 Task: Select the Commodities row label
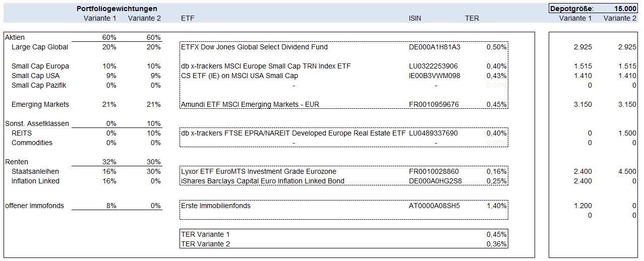32,143
